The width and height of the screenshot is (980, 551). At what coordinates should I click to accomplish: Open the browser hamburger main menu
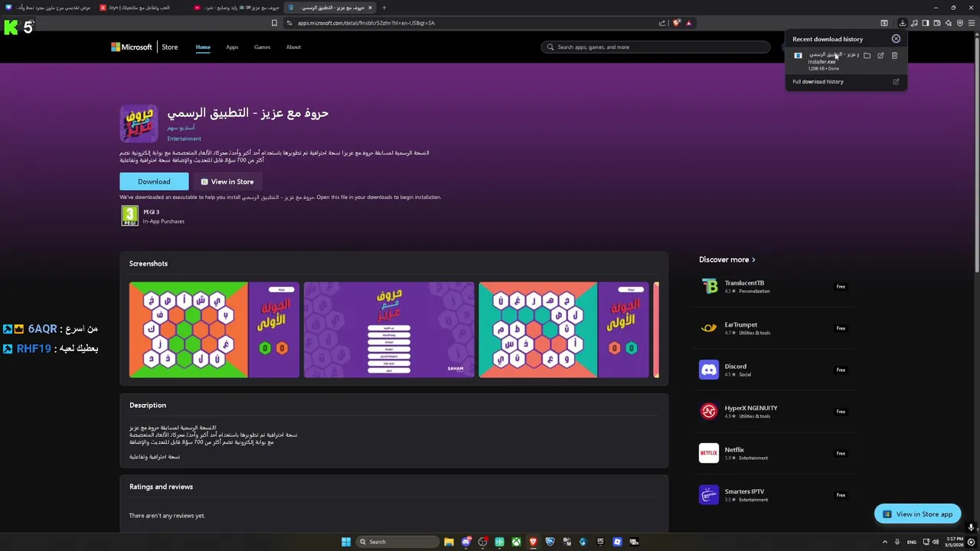[x=972, y=23]
